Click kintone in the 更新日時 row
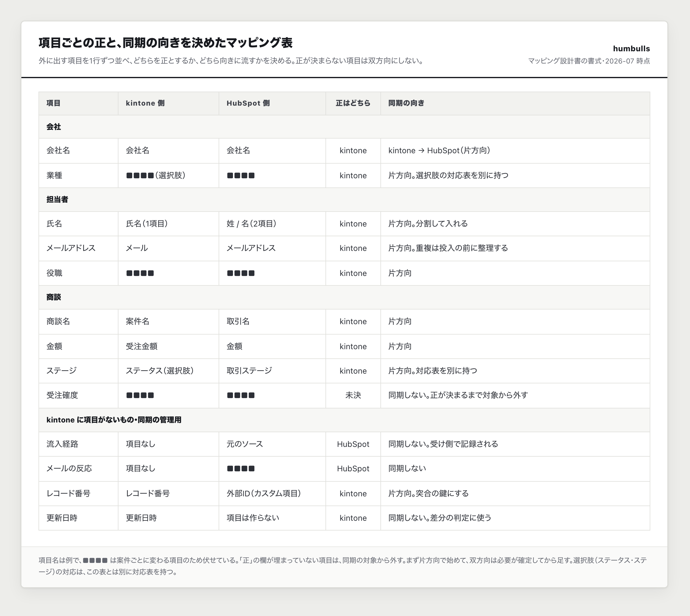The height and width of the screenshot is (616, 690). [353, 518]
